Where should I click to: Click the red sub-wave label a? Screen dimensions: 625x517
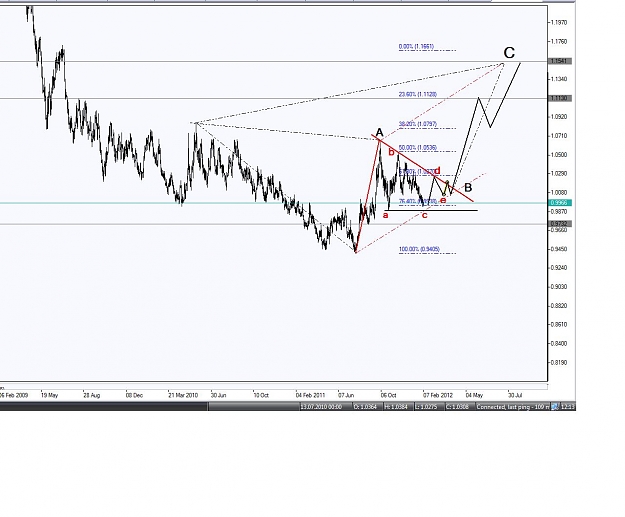coord(385,216)
